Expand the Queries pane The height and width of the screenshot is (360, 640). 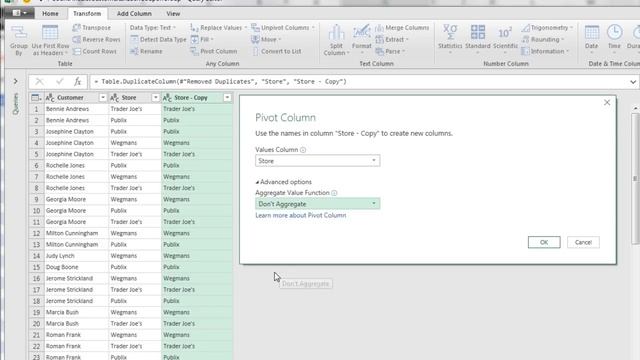coord(16,81)
